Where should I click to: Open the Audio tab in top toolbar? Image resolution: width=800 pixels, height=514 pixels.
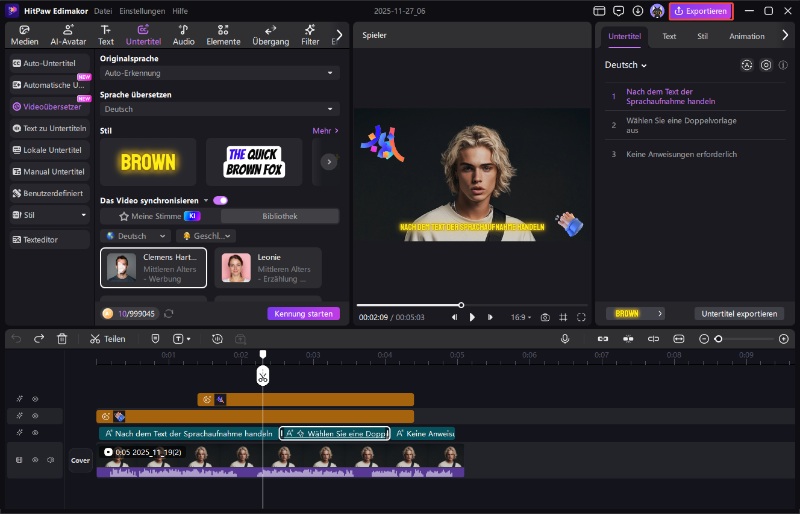click(183, 35)
